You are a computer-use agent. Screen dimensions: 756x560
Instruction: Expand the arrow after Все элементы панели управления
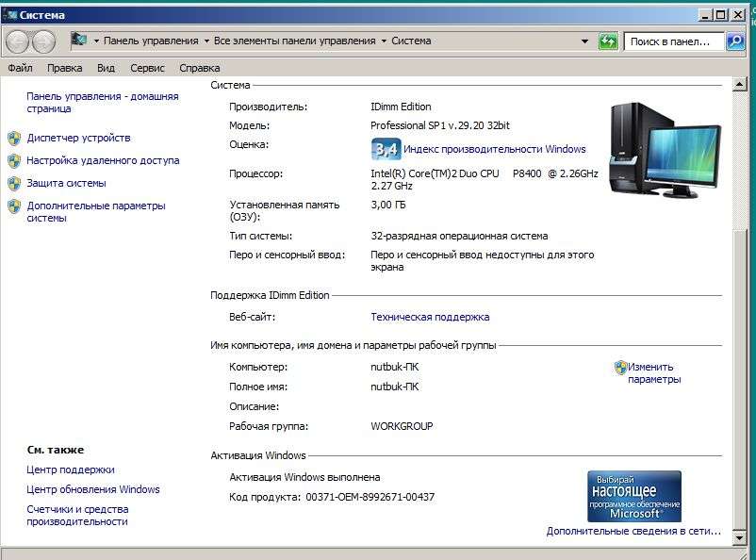(384, 41)
